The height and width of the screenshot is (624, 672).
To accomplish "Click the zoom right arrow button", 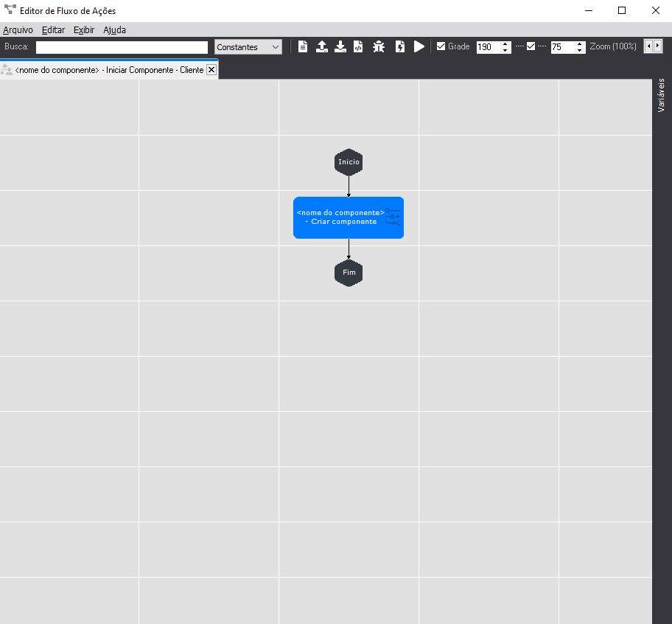I will 657,46.
